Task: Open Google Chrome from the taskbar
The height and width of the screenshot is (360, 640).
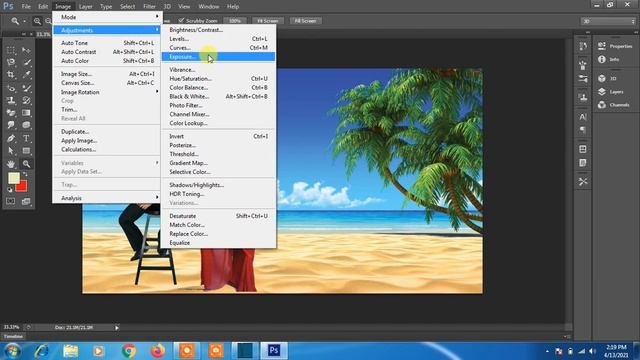Action: click(x=129, y=351)
